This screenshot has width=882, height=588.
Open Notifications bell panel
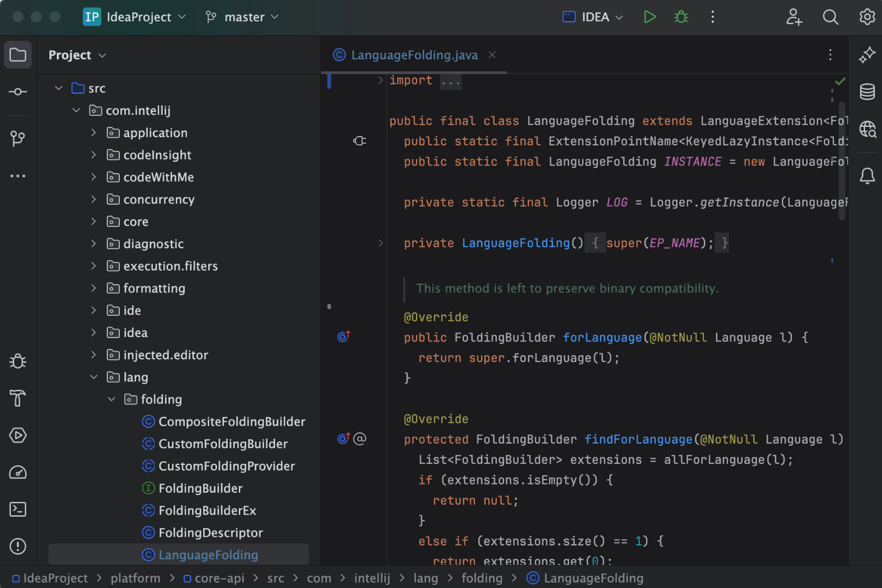(x=867, y=176)
